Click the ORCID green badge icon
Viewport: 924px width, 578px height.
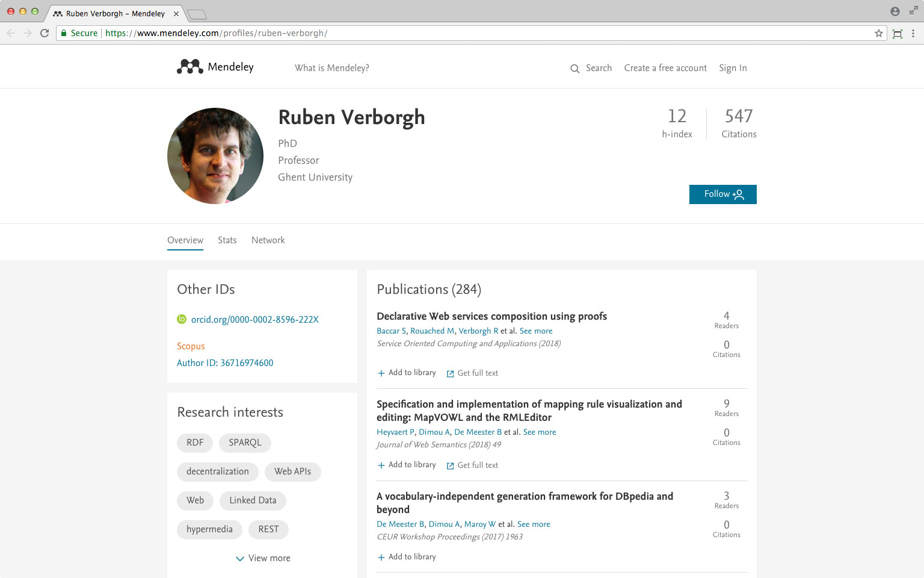[182, 319]
